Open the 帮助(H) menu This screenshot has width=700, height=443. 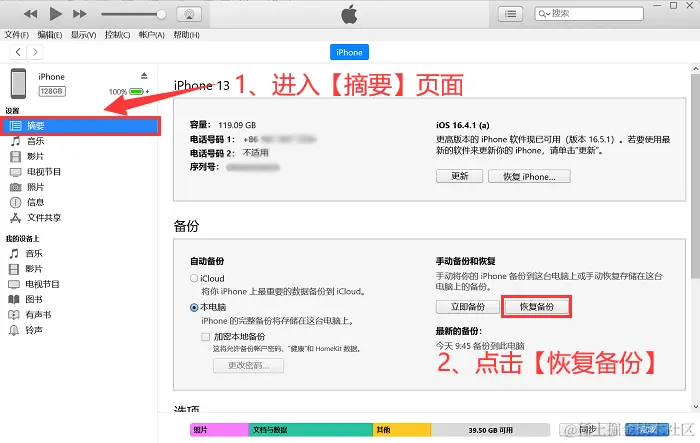[x=186, y=35]
